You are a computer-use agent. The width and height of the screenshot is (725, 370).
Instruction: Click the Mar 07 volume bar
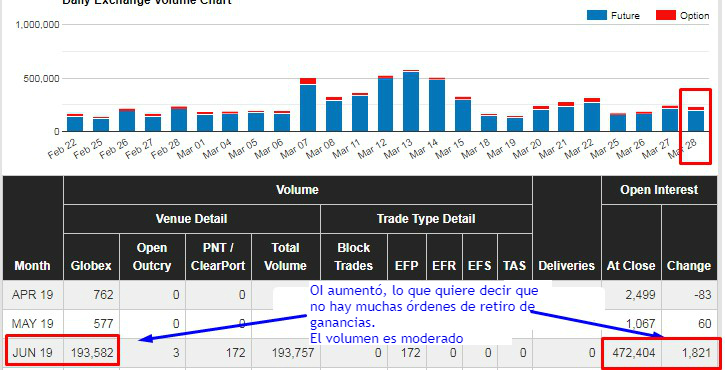[308, 105]
